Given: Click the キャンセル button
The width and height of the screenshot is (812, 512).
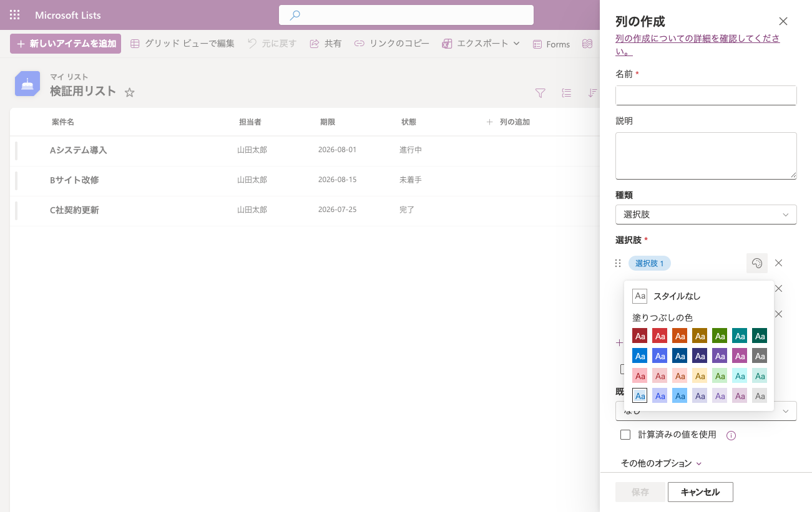Looking at the screenshot, I should [700, 492].
